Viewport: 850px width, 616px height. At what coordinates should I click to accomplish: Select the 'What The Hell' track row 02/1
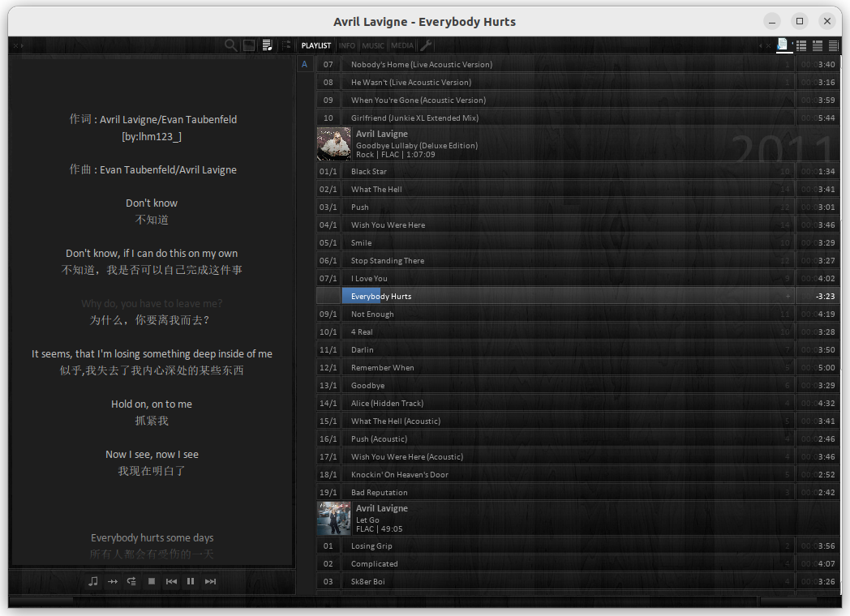point(577,189)
